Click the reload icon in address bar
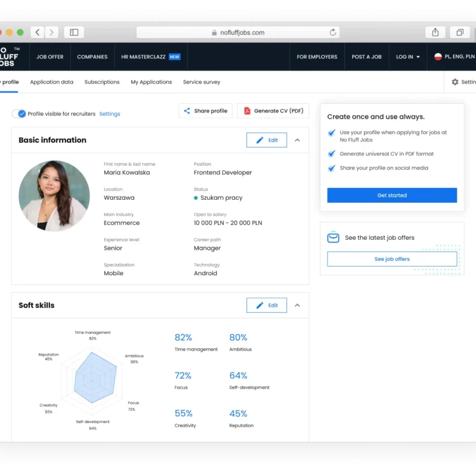476x475 pixels. pyautogui.click(x=333, y=32)
